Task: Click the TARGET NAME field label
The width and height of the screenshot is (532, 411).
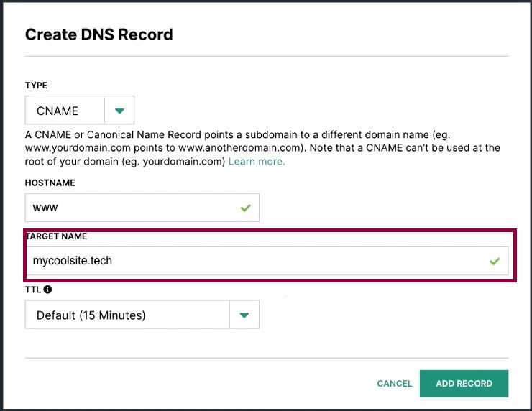Action: click(56, 236)
